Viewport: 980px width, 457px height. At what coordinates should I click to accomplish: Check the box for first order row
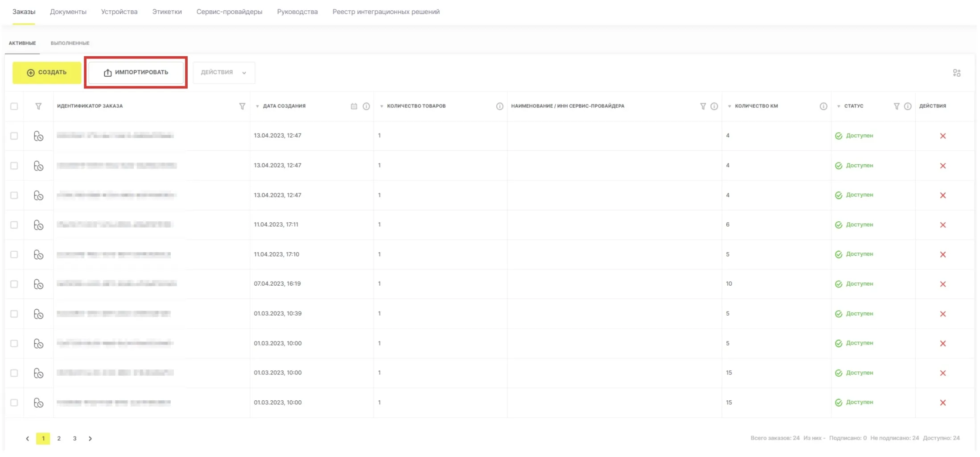14,136
